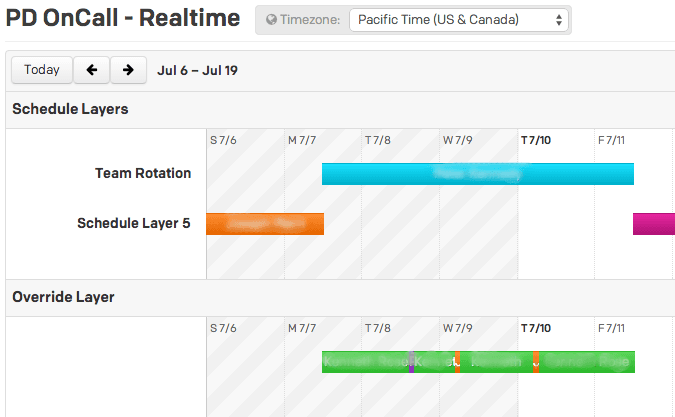Go to Today in schedule
Image resolution: width=675 pixels, height=417 pixels.
tap(42, 70)
